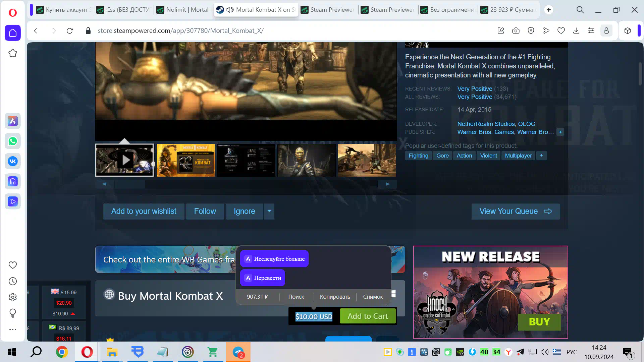The image size is (644, 362).
Task: Expand more tags plus button
Action: (541, 156)
